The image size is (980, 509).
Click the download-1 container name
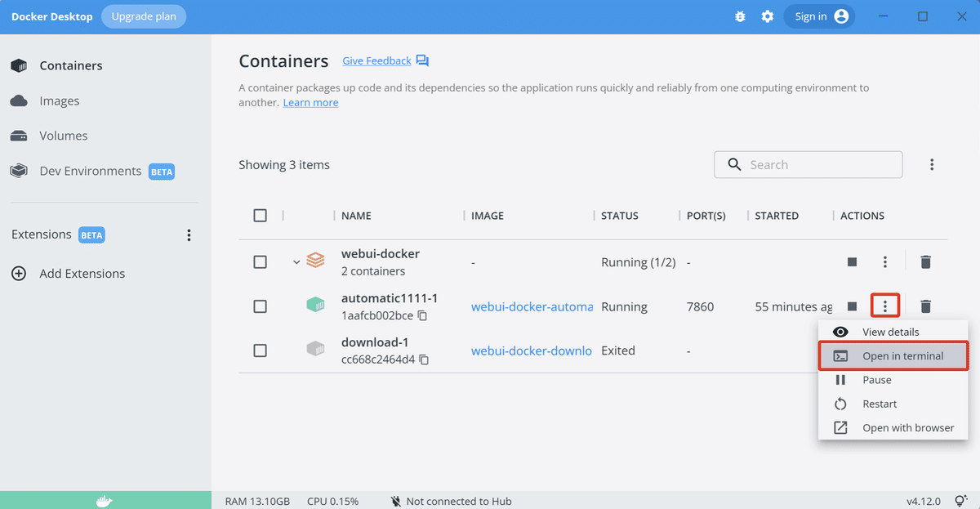(x=375, y=342)
